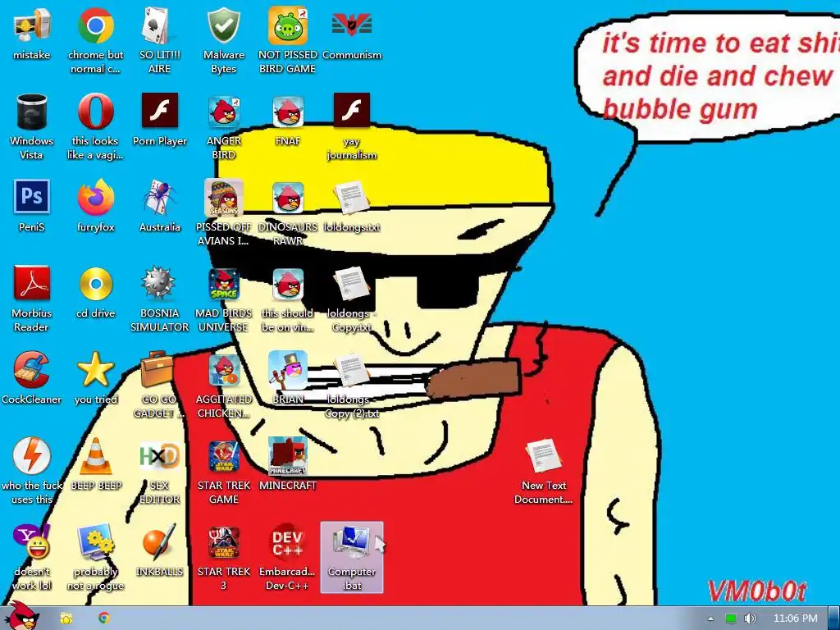Open the FNAF Angry Birds icon
This screenshot has width=840, height=630.
point(288,121)
